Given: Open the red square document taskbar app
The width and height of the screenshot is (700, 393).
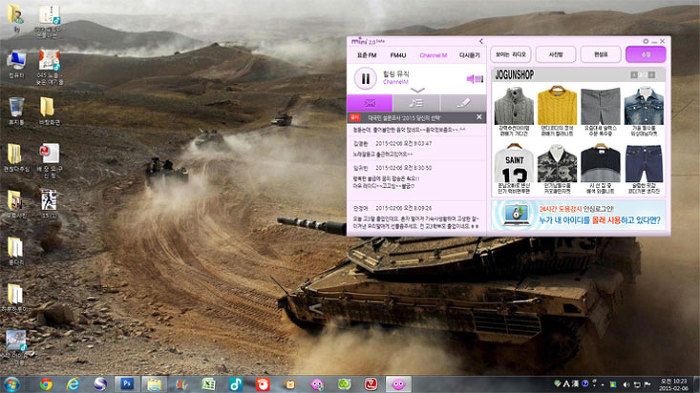Looking at the screenshot, I should pyautogui.click(x=371, y=384).
